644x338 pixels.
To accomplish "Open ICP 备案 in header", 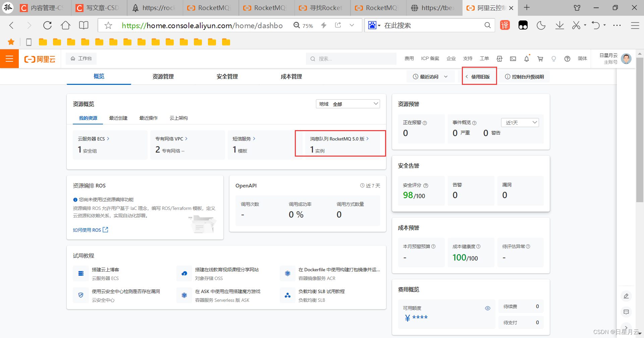I will coord(430,59).
